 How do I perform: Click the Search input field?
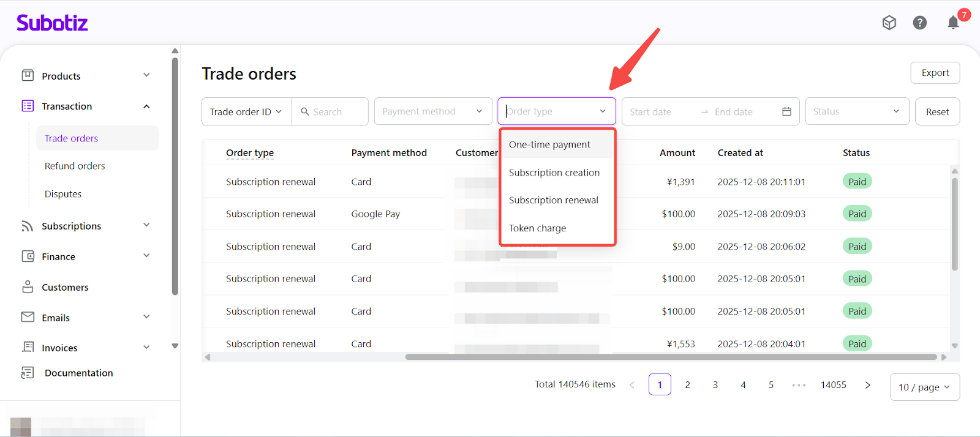[337, 112]
